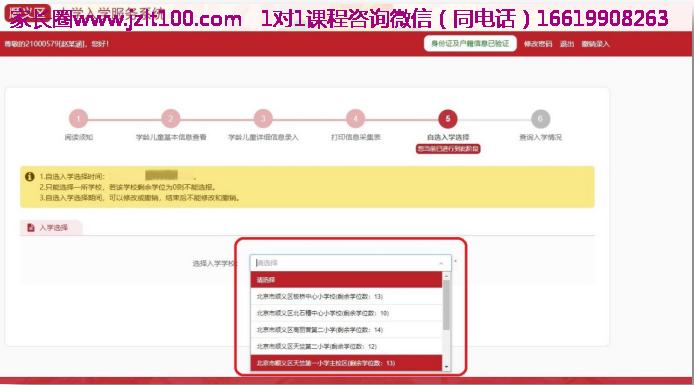Click the 撤销录入 link in header
694x385 pixels.
click(x=595, y=44)
